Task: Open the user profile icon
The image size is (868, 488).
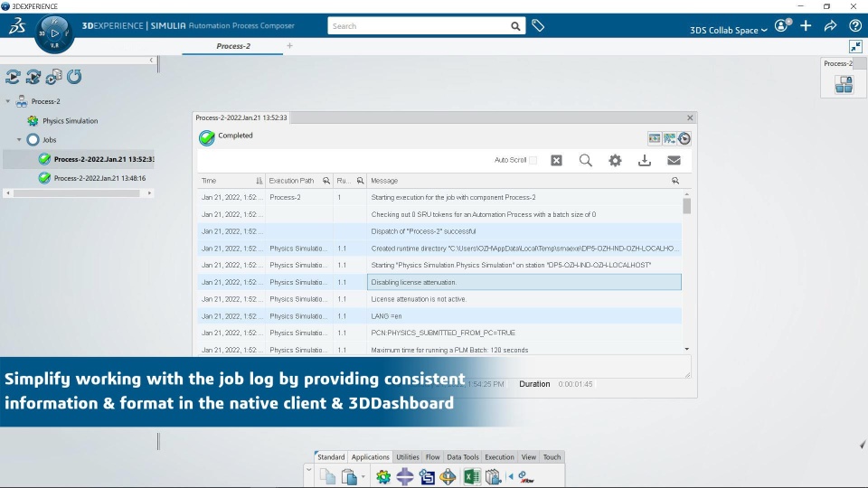Action: coord(782,25)
